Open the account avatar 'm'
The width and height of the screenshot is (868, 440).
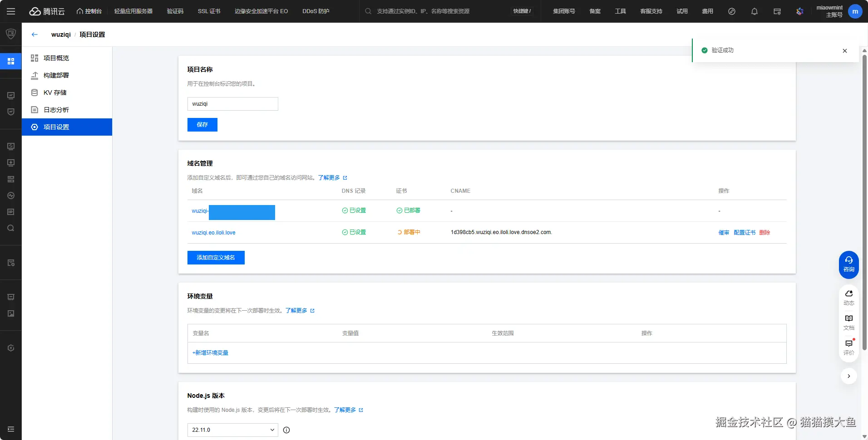855,11
